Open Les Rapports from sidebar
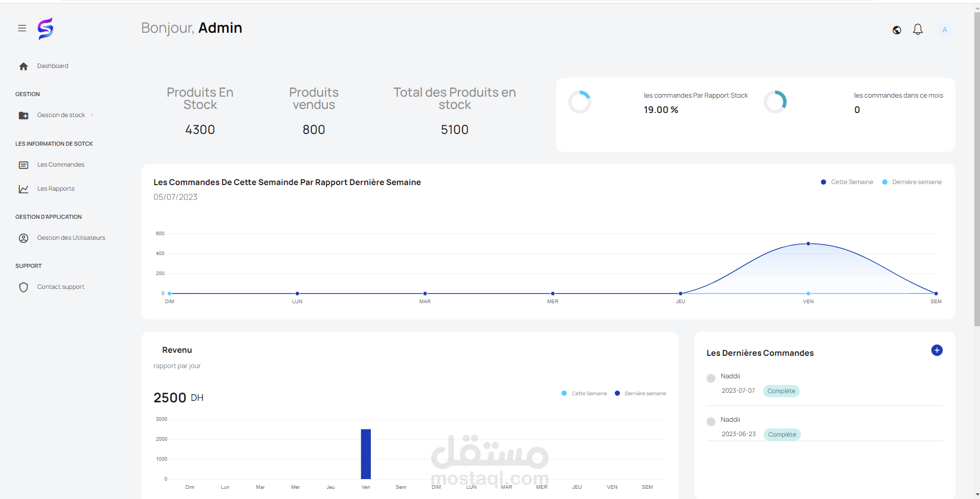This screenshot has height=499, width=980. pyautogui.click(x=56, y=189)
